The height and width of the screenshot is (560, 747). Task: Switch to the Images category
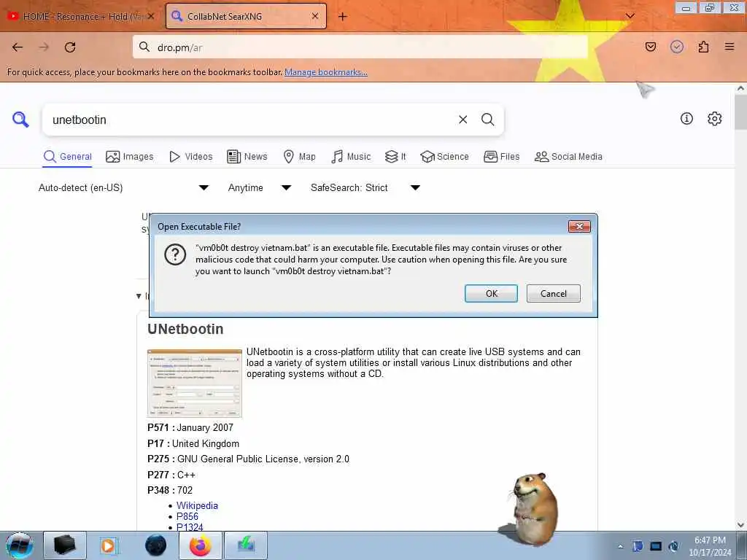pyautogui.click(x=130, y=157)
